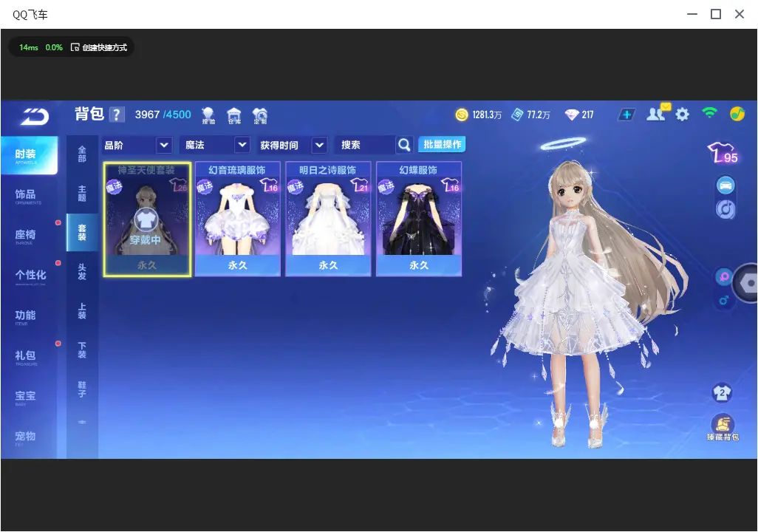Select the 主题 theme subcategory
Screen dimensions: 758x532
coord(82,194)
